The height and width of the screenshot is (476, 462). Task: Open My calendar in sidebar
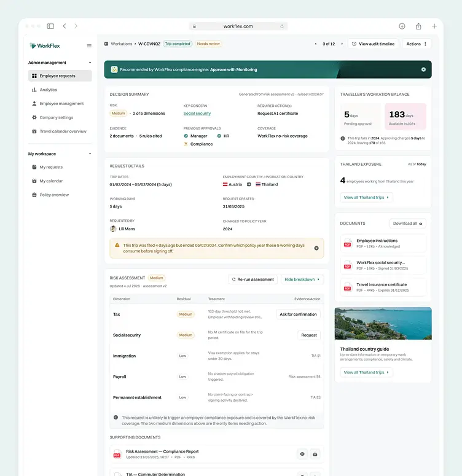point(60,181)
